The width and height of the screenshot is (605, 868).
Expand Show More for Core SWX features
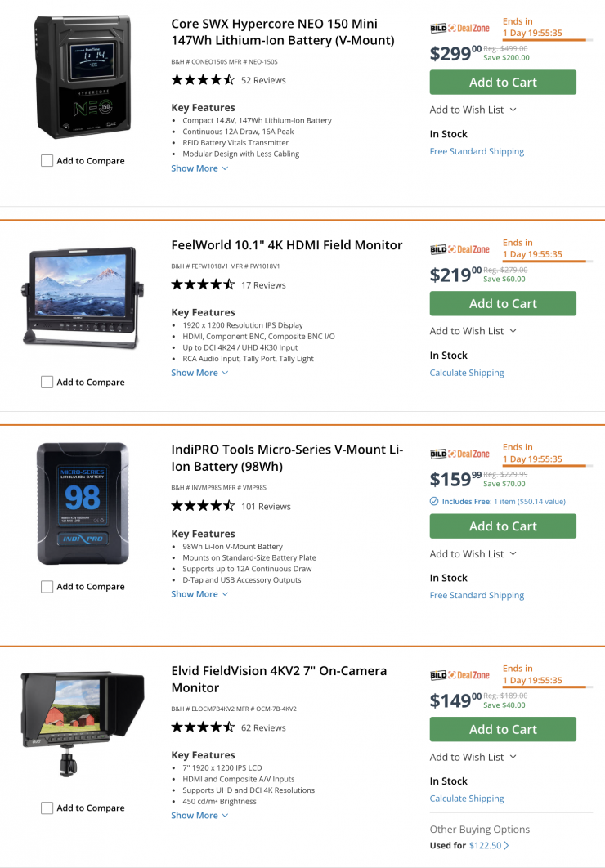coord(199,168)
